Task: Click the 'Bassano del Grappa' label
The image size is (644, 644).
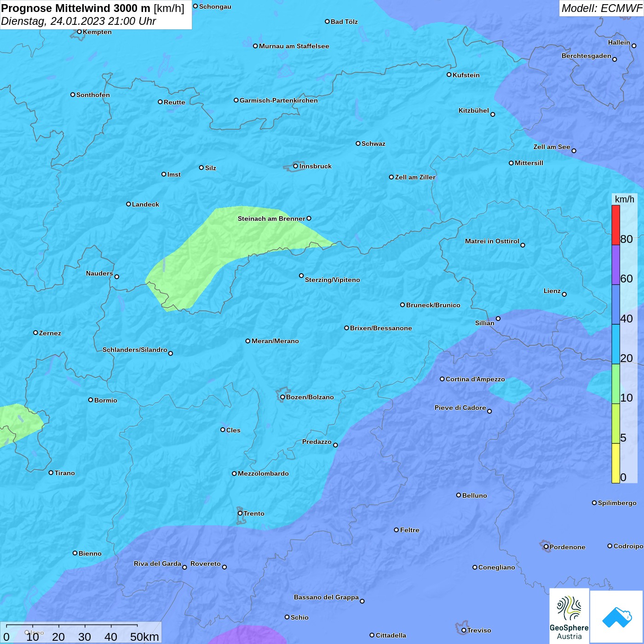Action: pyautogui.click(x=326, y=597)
